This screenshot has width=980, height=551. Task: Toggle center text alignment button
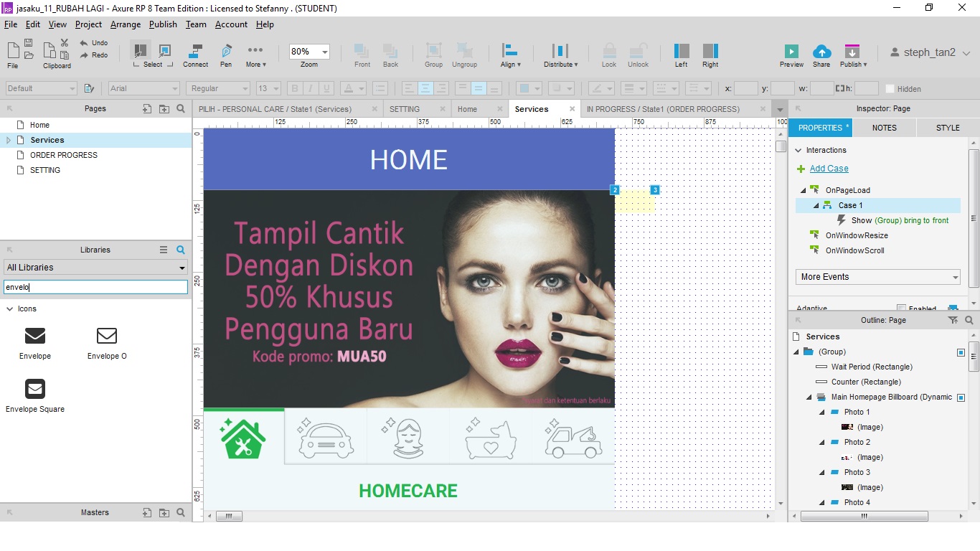[x=425, y=88]
